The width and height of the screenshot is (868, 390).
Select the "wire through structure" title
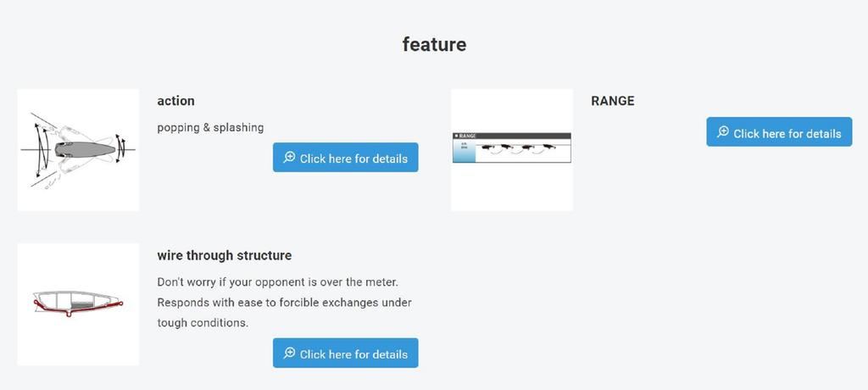224,255
